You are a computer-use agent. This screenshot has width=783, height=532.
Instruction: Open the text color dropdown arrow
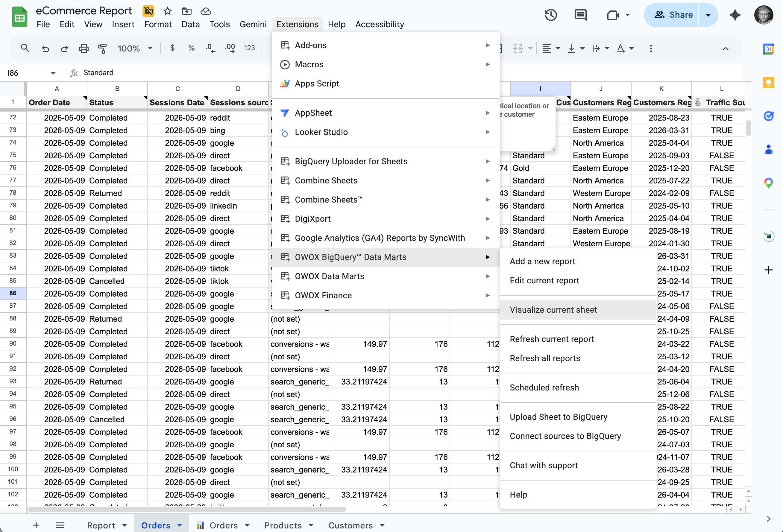(632, 48)
